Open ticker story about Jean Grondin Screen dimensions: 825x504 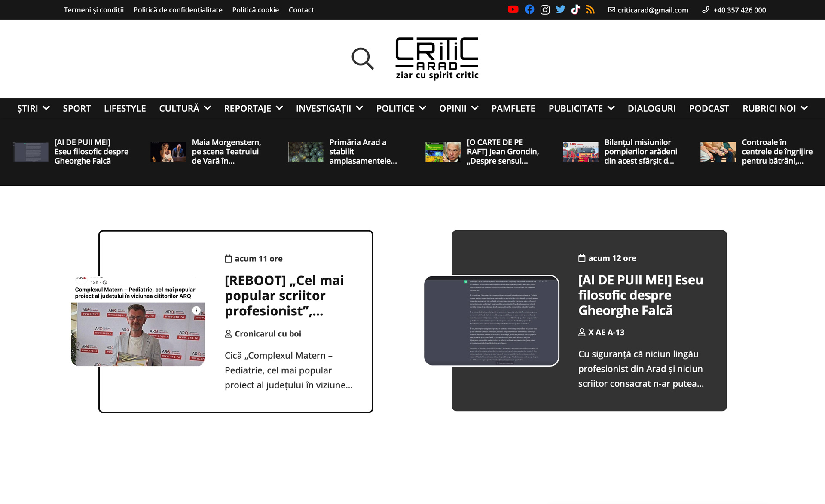[x=503, y=152]
